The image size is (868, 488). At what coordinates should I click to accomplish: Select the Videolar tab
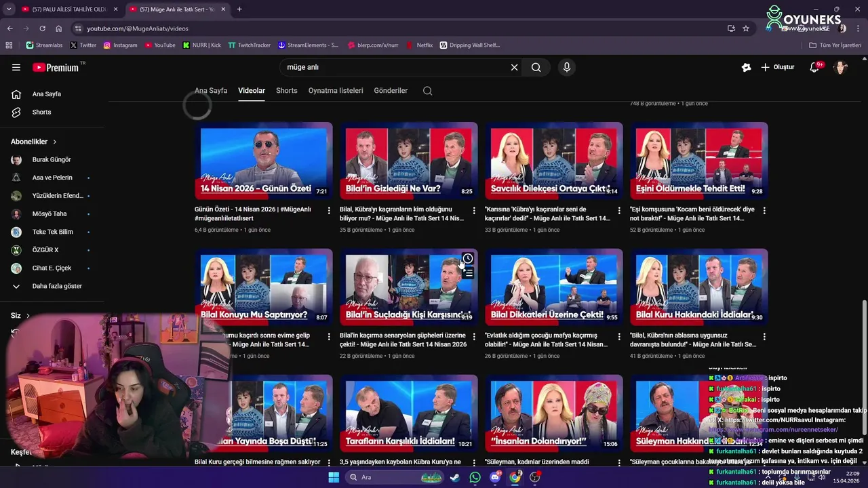coord(252,90)
